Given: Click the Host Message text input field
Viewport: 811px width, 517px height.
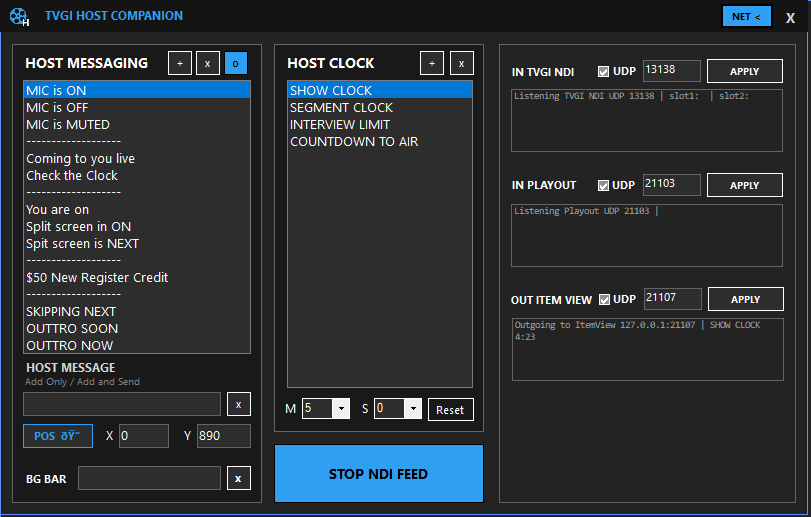Looking at the screenshot, I should [x=122, y=404].
